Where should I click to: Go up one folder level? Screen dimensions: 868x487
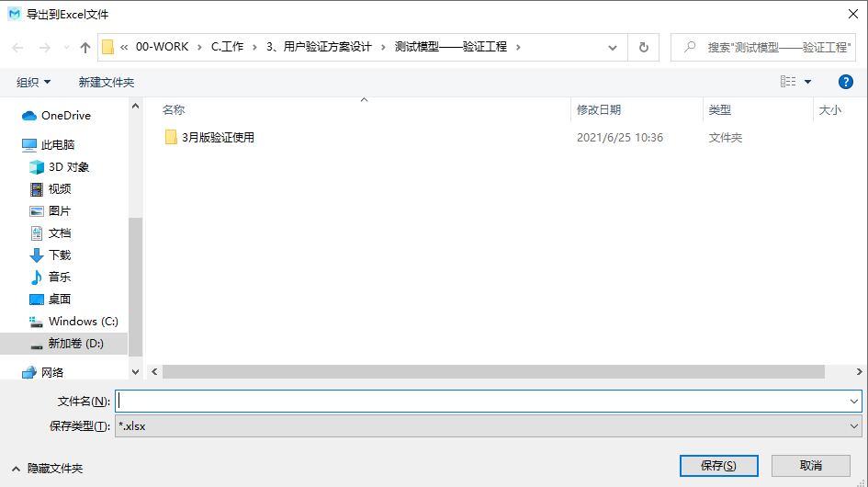[85, 48]
